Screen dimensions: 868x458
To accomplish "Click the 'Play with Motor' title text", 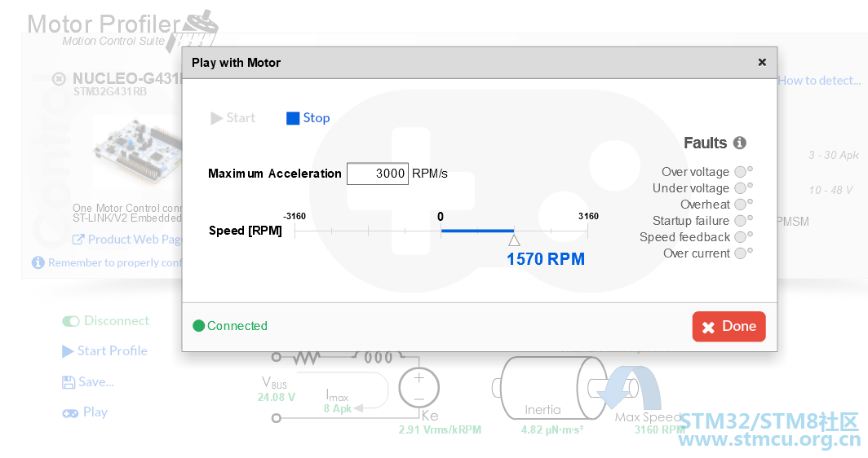I will coord(237,63).
